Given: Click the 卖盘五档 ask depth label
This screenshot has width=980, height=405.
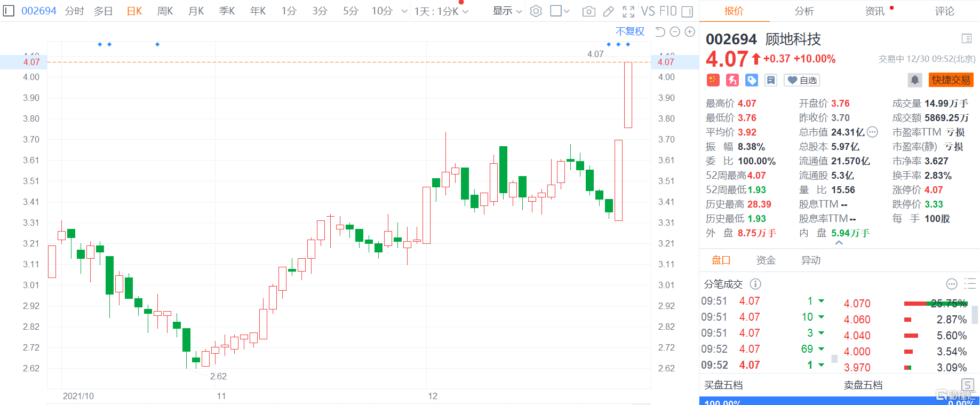Looking at the screenshot, I should [863, 385].
